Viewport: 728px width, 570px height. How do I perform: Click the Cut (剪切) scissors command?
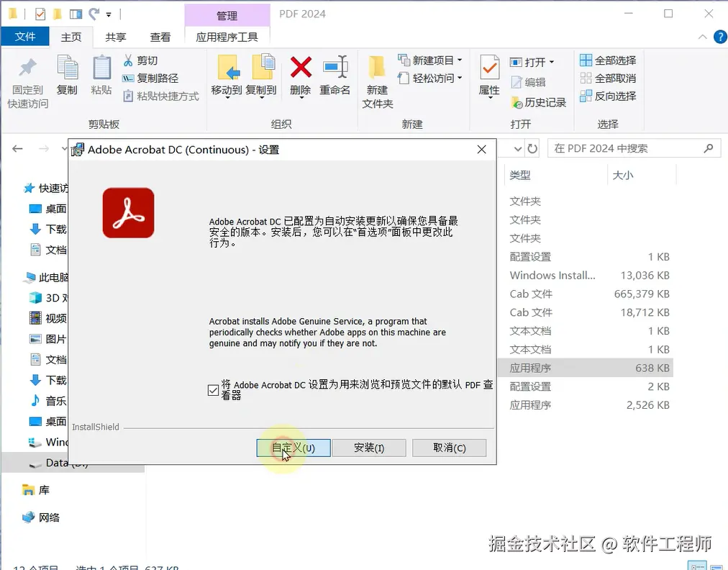[x=141, y=60]
